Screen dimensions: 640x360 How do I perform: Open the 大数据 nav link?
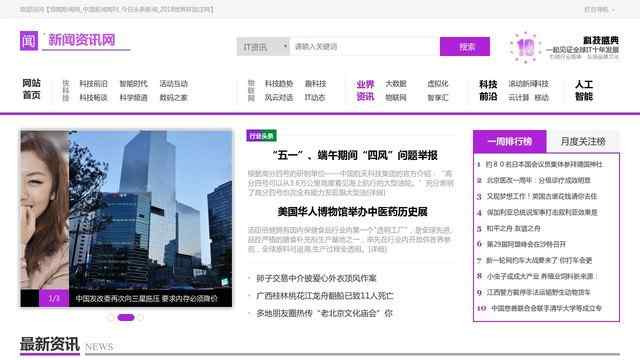396,84
